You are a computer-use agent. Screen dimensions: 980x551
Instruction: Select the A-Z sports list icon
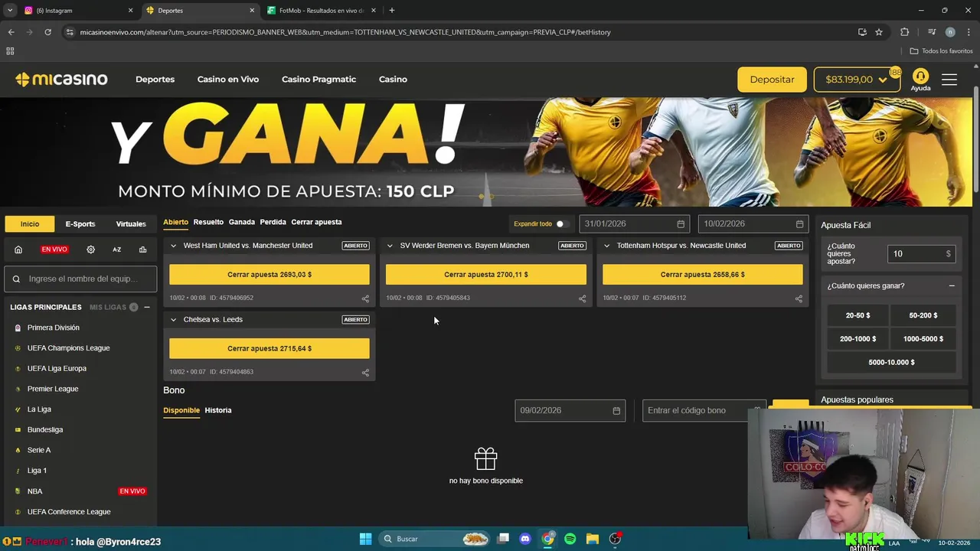[117, 249]
